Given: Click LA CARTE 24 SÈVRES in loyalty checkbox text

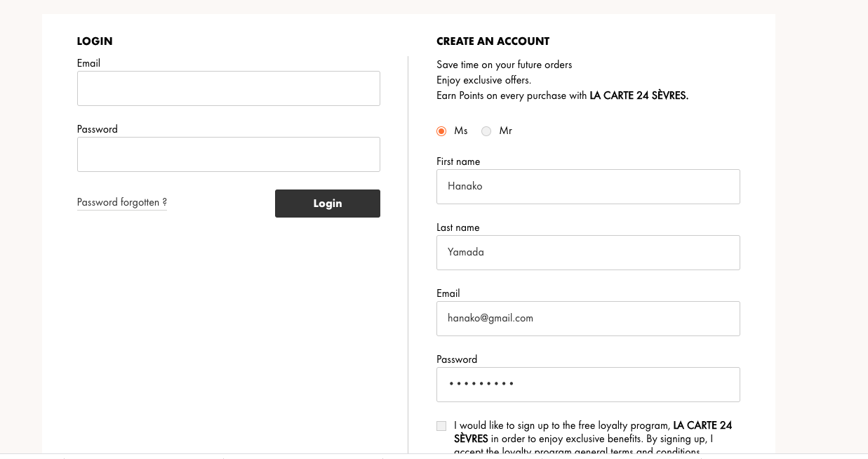Looking at the screenshot, I should pyautogui.click(x=702, y=425).
